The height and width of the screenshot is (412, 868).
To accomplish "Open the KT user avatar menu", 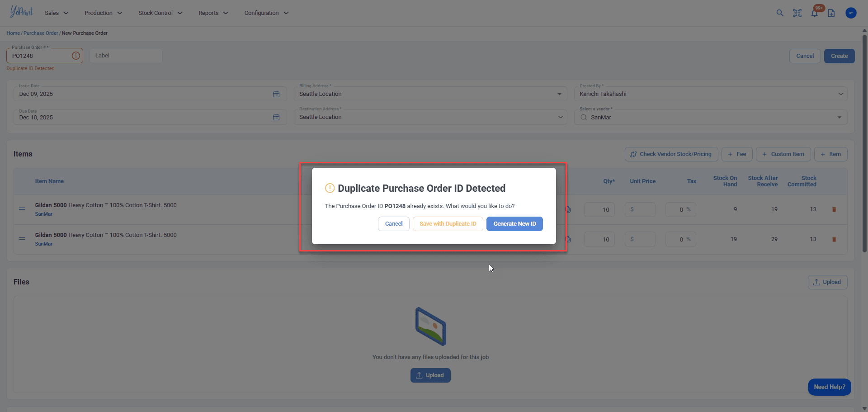I will [x=851, y=13].
